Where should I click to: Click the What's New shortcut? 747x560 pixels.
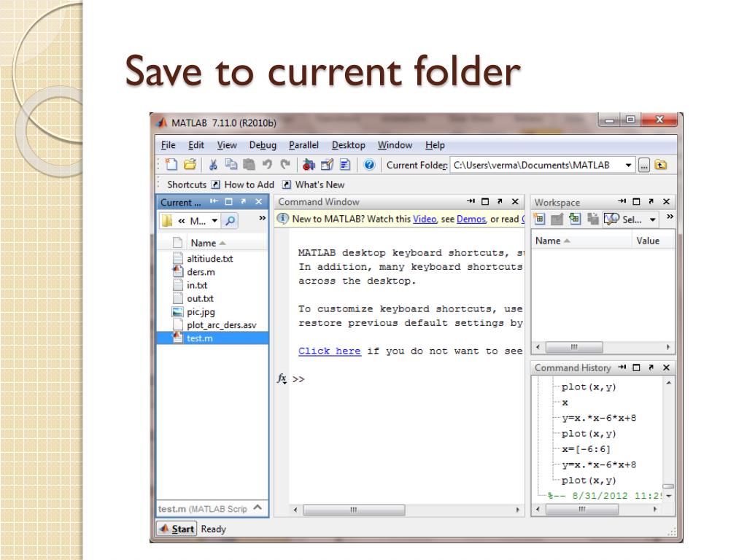pyautogui.click(x=314, y=184)
